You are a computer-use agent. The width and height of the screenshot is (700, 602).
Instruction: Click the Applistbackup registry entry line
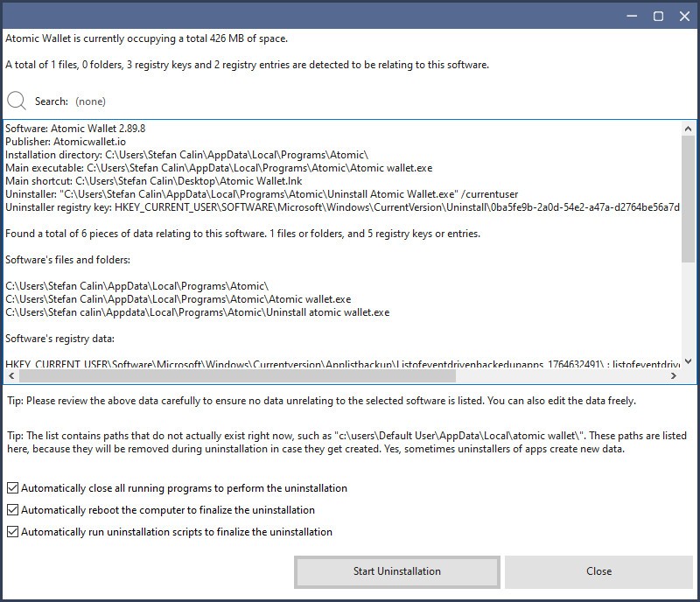pyautogui.click(x=342, y=364)
